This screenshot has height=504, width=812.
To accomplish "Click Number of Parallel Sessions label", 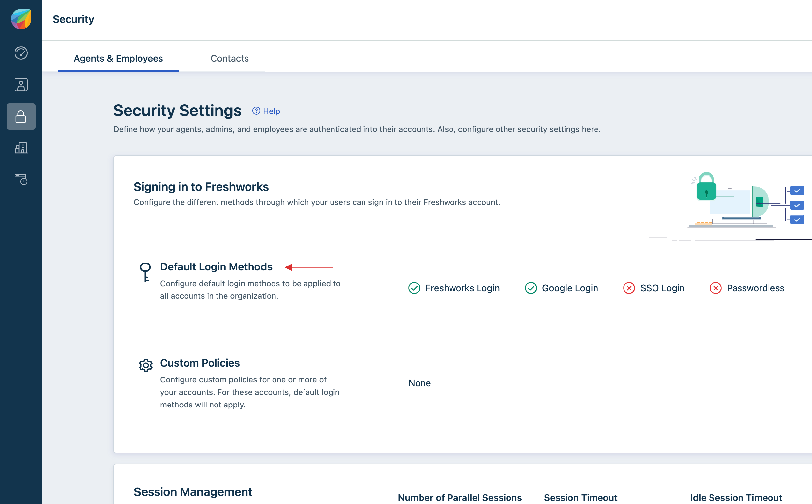I will click(459, 498).
